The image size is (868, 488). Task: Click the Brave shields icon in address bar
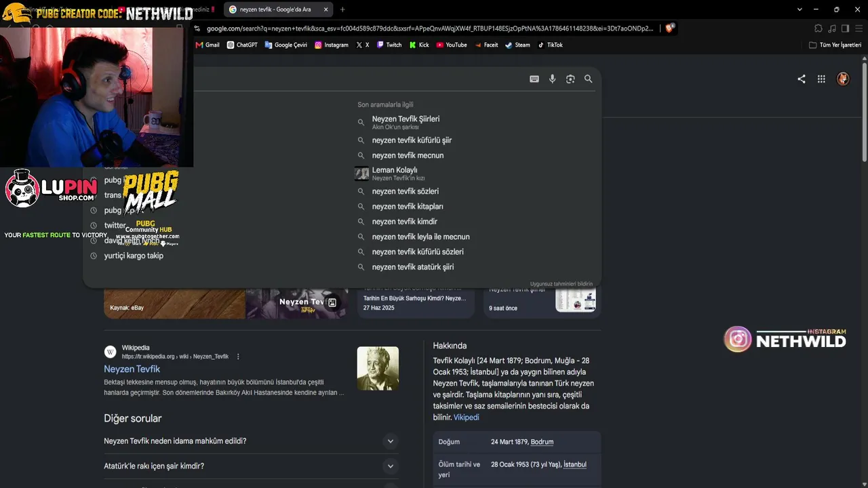(669, 28)
